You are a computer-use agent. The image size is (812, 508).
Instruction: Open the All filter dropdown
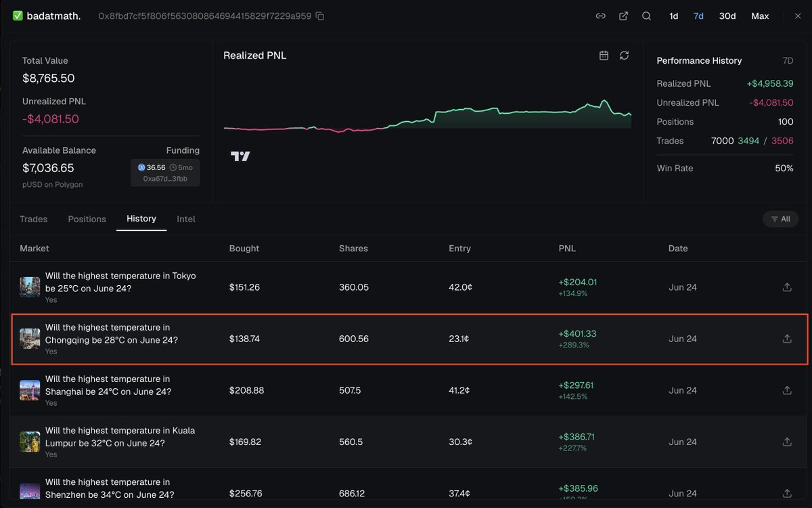tap(780, 219)
